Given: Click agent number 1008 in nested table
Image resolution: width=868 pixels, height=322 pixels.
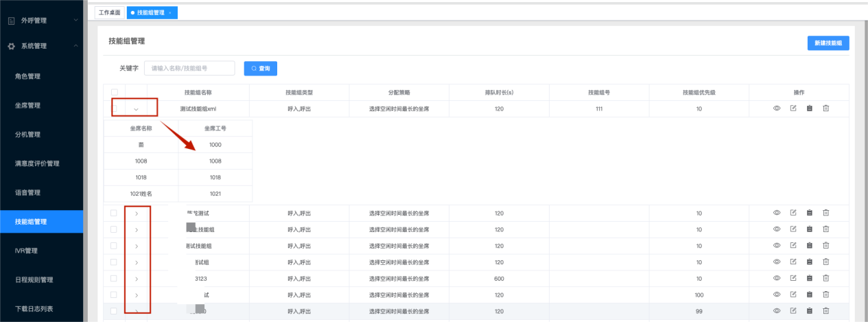Looking at the screenshot, I should 215,161.
